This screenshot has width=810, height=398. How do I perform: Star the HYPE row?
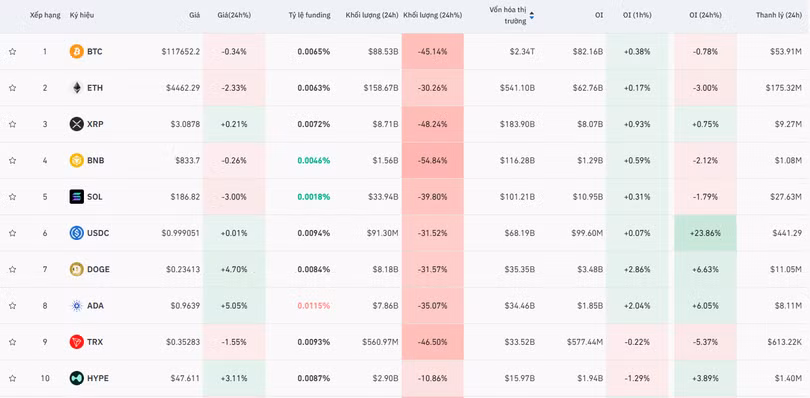(12, 378)
